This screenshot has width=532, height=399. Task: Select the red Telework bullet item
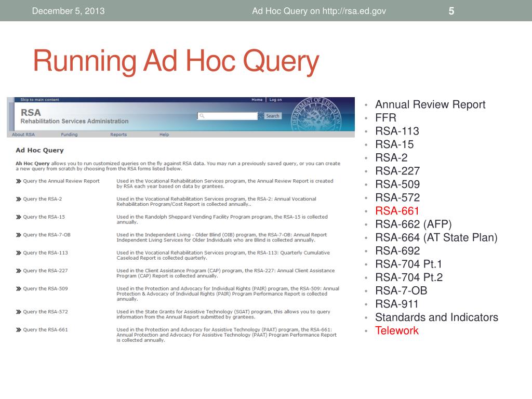(x=396, y=330)
